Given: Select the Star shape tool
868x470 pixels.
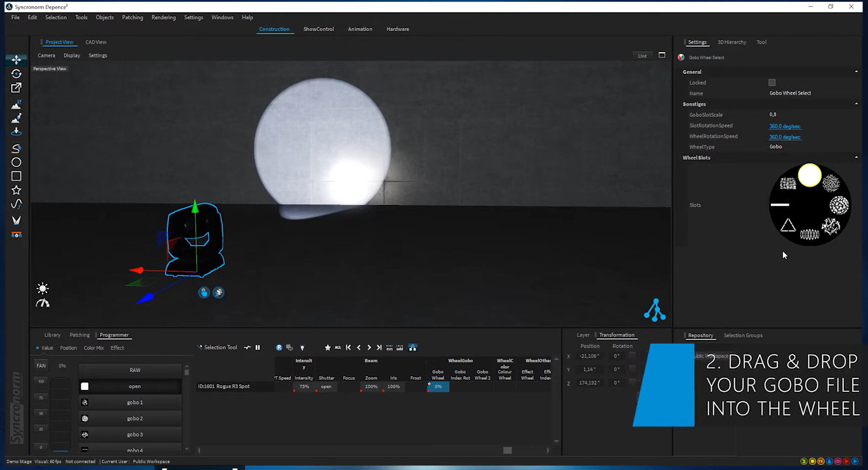Looking at the screenshot, I should pyautogui.click(x=16, y=190).
